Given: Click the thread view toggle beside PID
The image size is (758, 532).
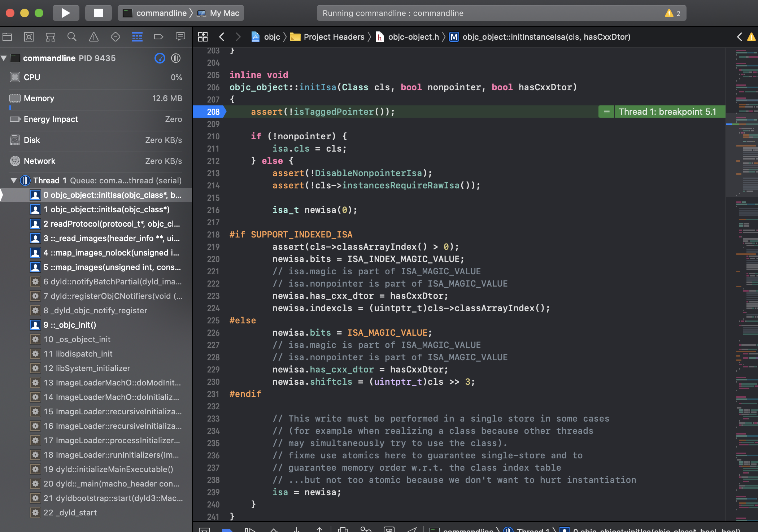Looking at the screenshot, I should pos(176,58).
